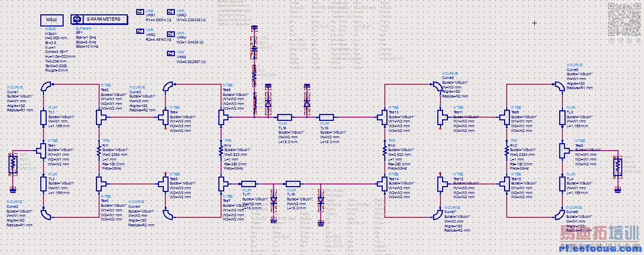
Task: Click the TanD=0.0003 substrate parameter
Action: (56, 65)
